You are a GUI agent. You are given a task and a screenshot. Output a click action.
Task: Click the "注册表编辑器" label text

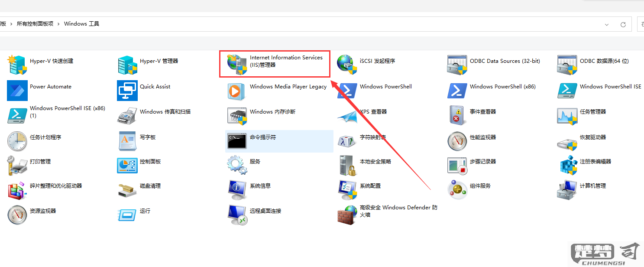click(595, 162)
